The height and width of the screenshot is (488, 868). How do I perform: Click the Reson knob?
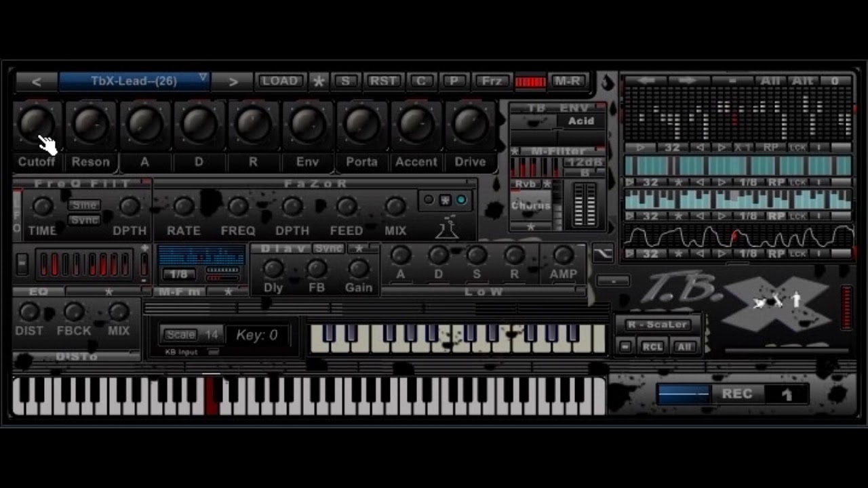coord(91,124)
